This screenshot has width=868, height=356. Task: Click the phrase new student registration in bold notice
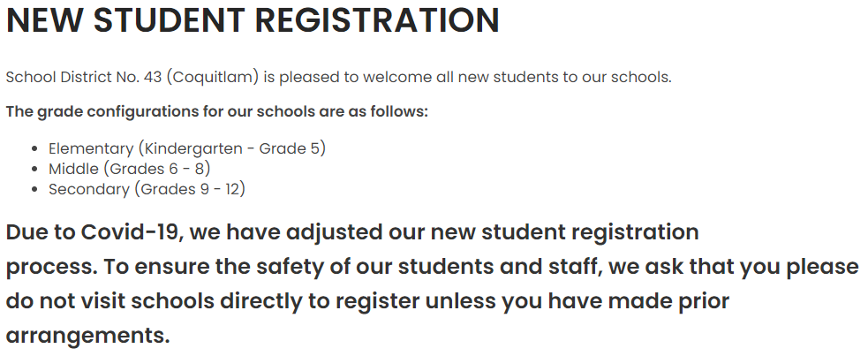pyautogui.click(x=564, y=232)
